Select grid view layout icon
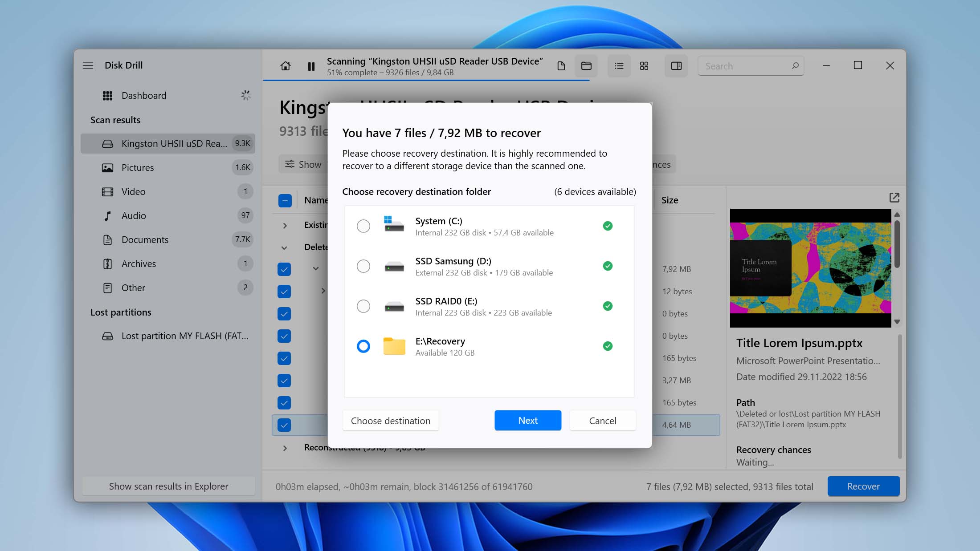The height and width of the screenshot is (551, 980). click(644, 66)
